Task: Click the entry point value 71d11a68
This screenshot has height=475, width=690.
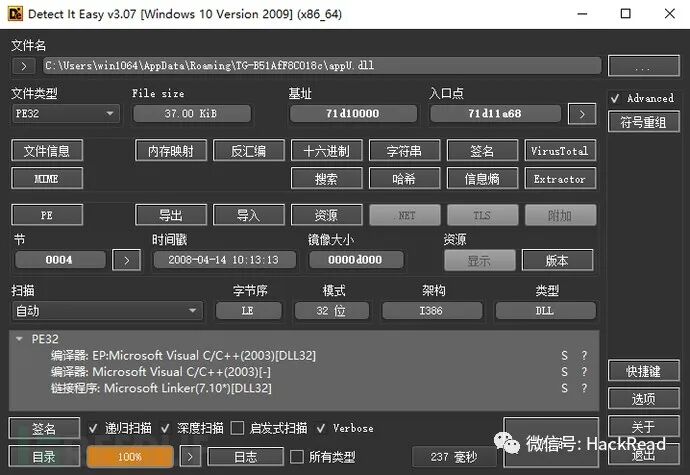Action: pos(495,114)
